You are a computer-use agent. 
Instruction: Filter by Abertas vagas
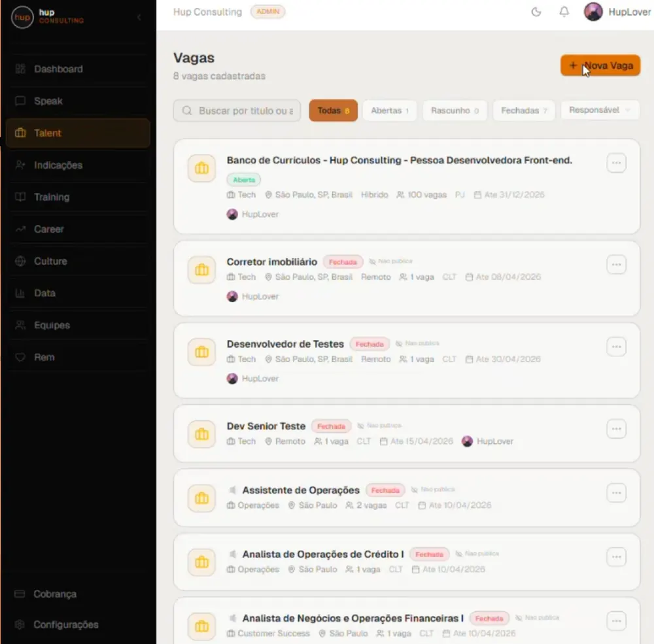click(390, 110)
